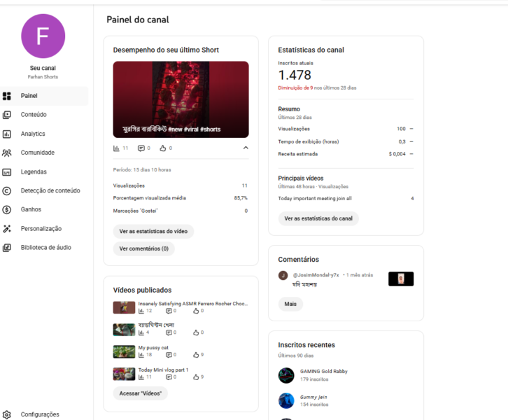508x420 pixels.
Task: Click comments icon for Today Mini vlog part 1
Action: (169, 377)
